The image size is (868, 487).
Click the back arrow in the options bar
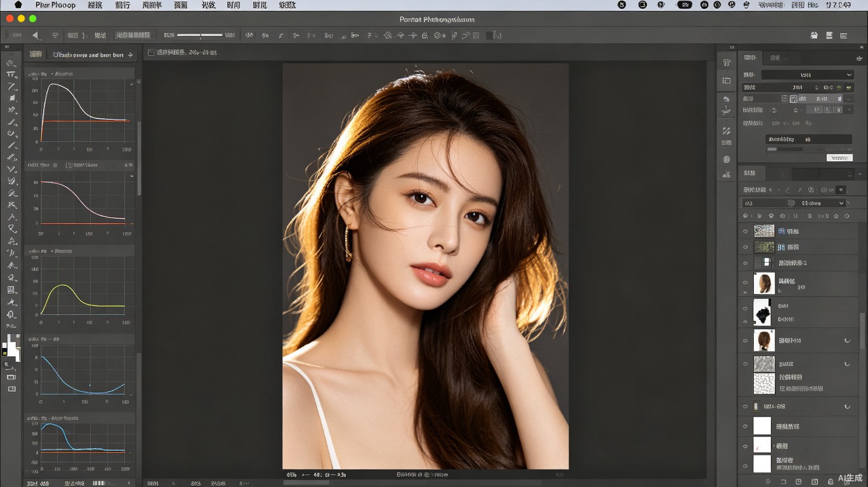coord(35,36)
